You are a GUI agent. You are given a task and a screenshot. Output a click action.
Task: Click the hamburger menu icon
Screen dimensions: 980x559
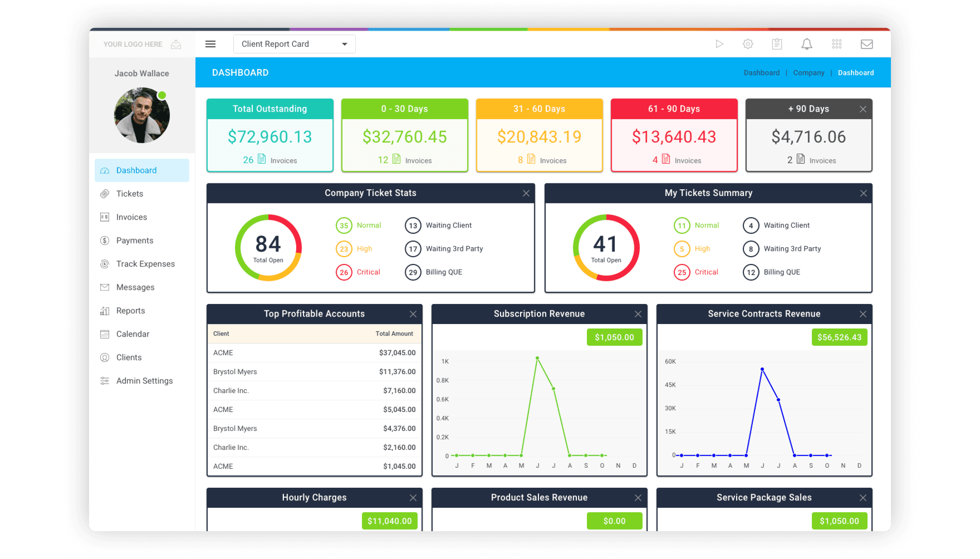point(210,44)
